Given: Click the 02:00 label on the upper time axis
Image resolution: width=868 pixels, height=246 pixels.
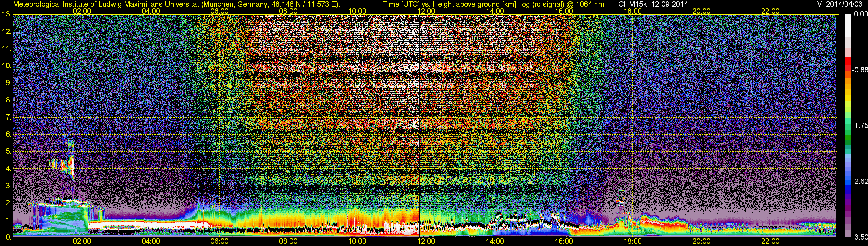Looking at the screenshot, I should (x=82, y=11).
